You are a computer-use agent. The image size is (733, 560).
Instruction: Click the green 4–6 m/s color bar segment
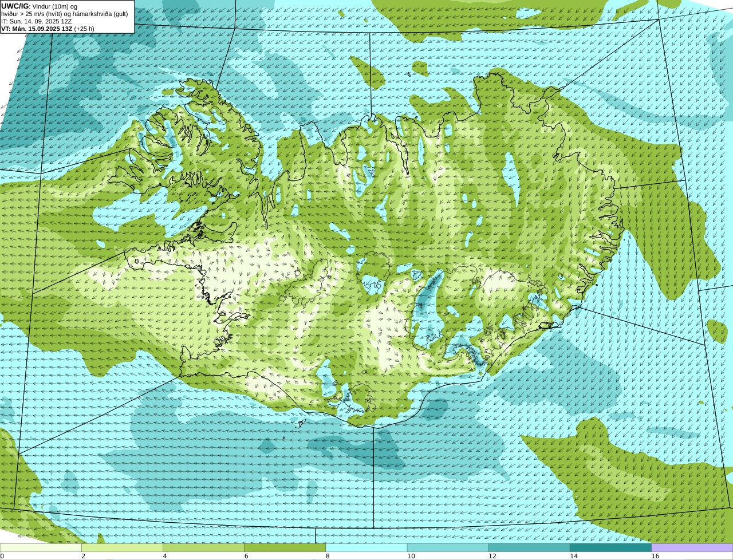[203, 548]
